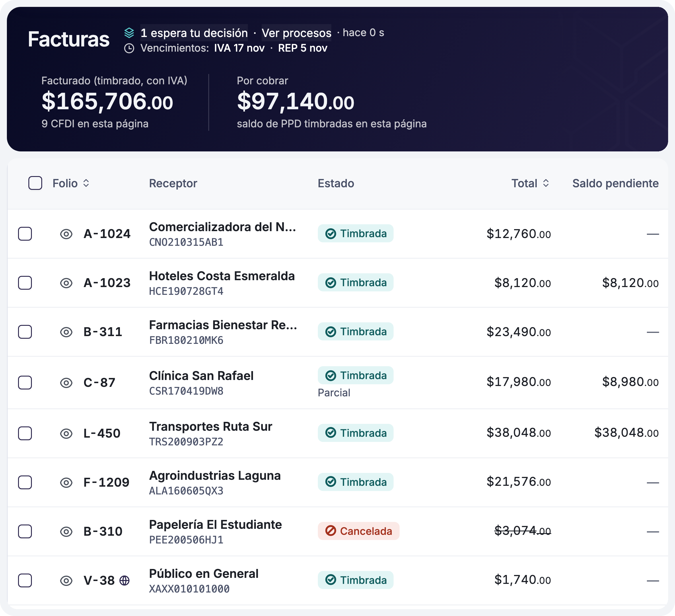The width and height of the screenshot is (675, 616).
Task: Click the eye icon on row V-38
Action: tap(66, 580)
